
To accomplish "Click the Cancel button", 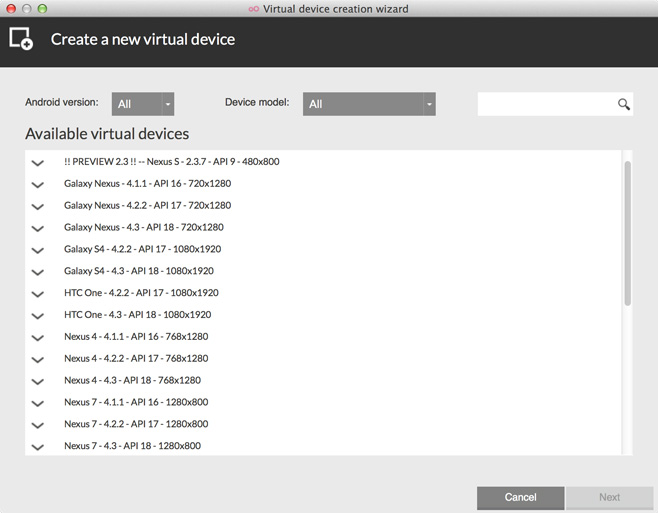I will (520, 497).
